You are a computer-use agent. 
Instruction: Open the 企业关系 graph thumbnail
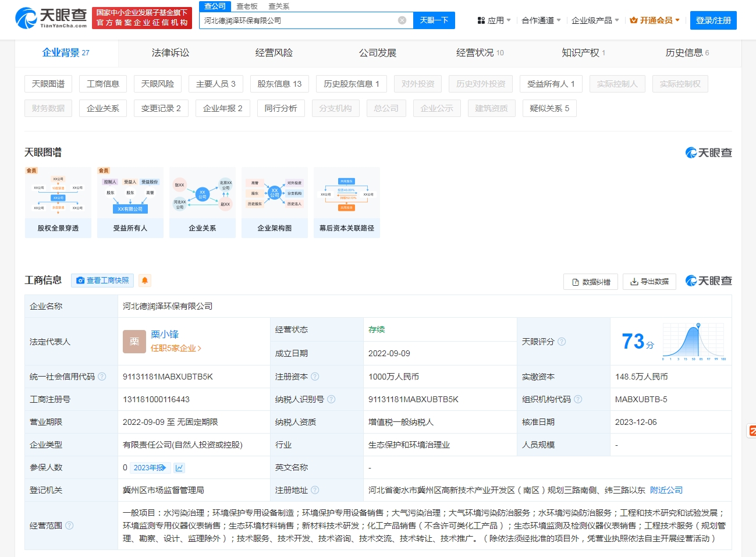203,203
